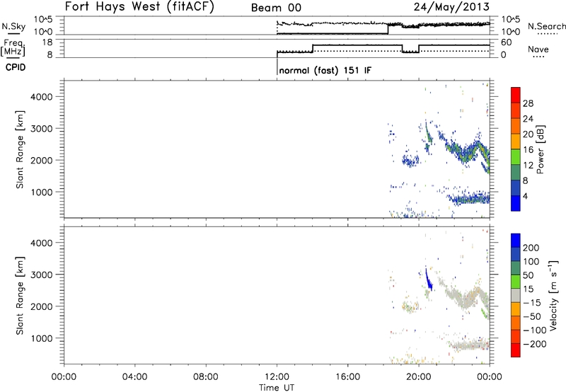566x392 pixels.
Task: Click the '16:00' time tick label
Action: (348, 377)
